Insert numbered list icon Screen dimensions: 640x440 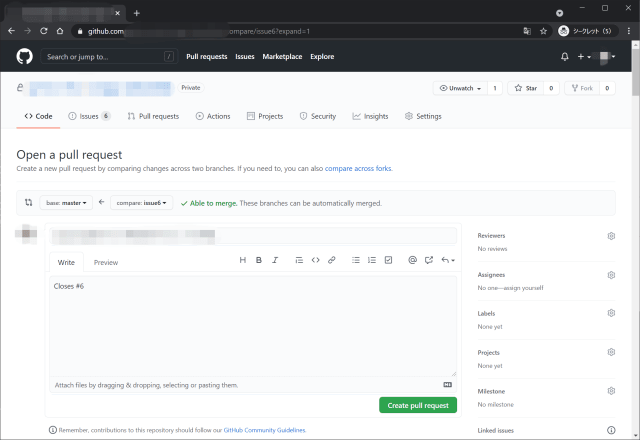pyautogui.click(x=372, y=260)
